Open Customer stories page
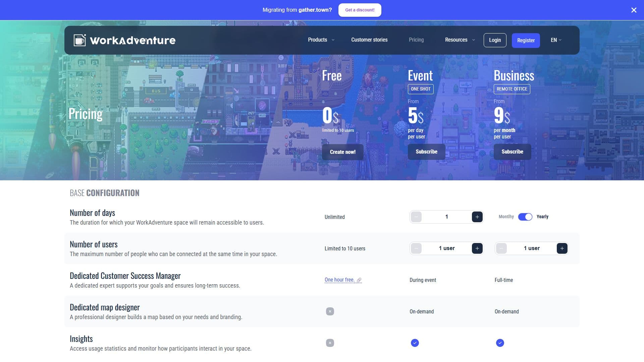Screen dimensions: 644x362 (369, 40)
